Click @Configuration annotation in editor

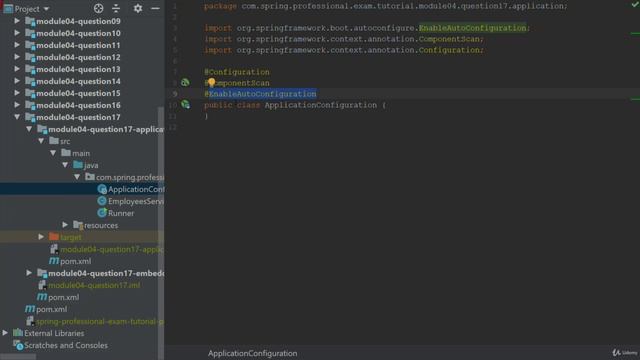(x=237, y=72)
